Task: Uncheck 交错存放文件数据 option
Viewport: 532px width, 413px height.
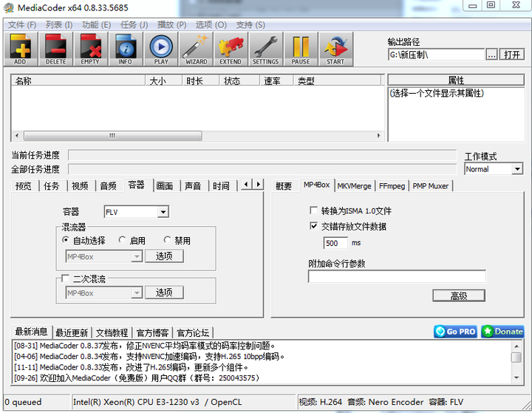Action: pos(314,226)
